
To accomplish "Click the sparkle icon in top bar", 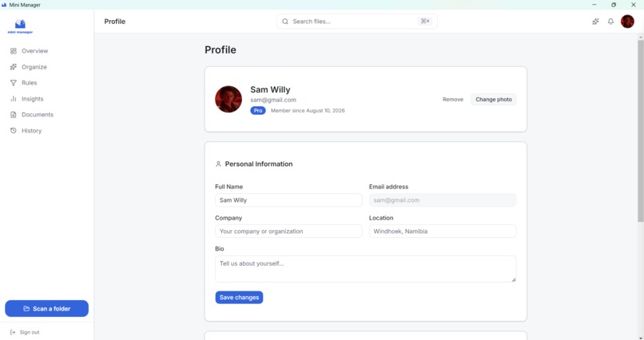I will click(595, 22).
